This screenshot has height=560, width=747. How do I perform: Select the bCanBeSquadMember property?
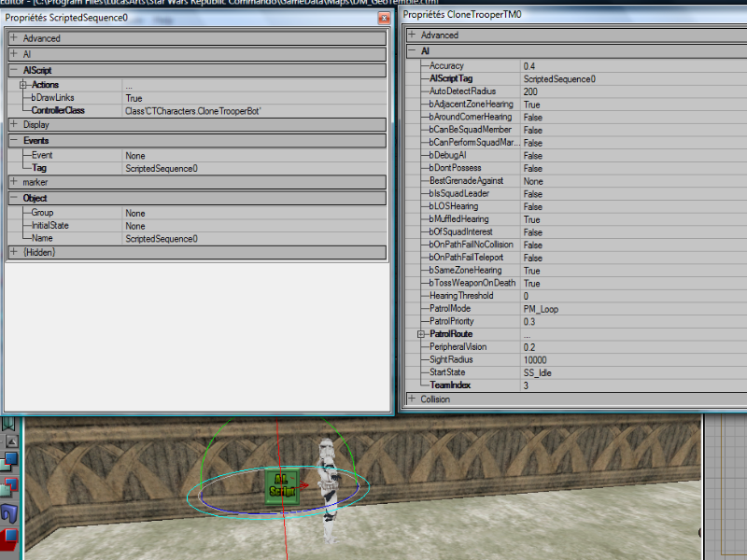pos(577,130)
